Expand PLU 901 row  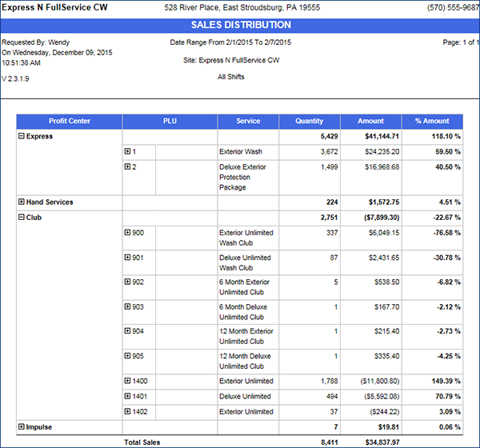pyautogui.click(x=127, y=258)
